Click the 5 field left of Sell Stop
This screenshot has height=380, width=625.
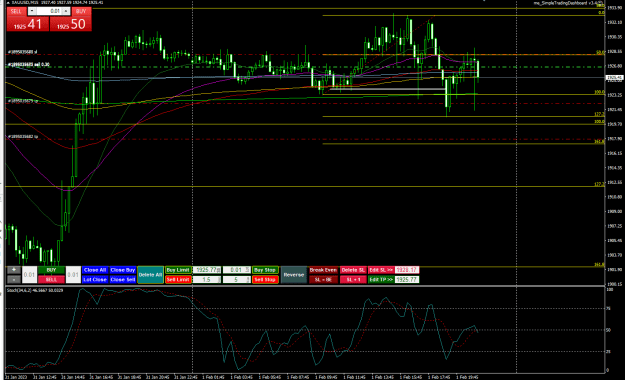click(236, 280)
